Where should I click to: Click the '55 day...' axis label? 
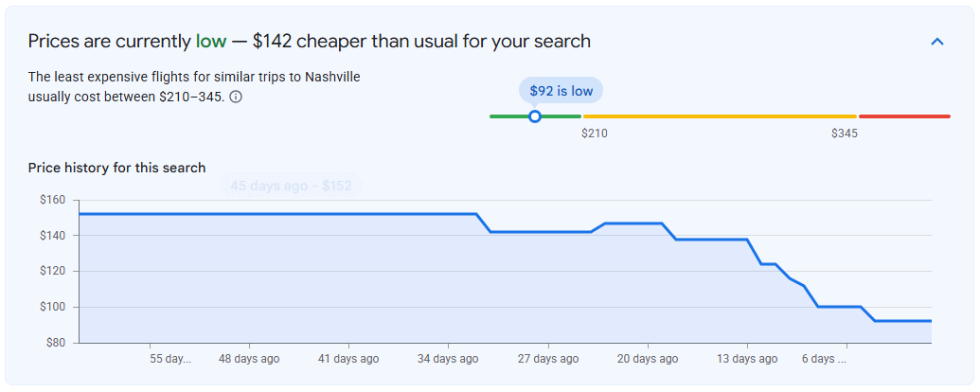click(x=170, y=359)
